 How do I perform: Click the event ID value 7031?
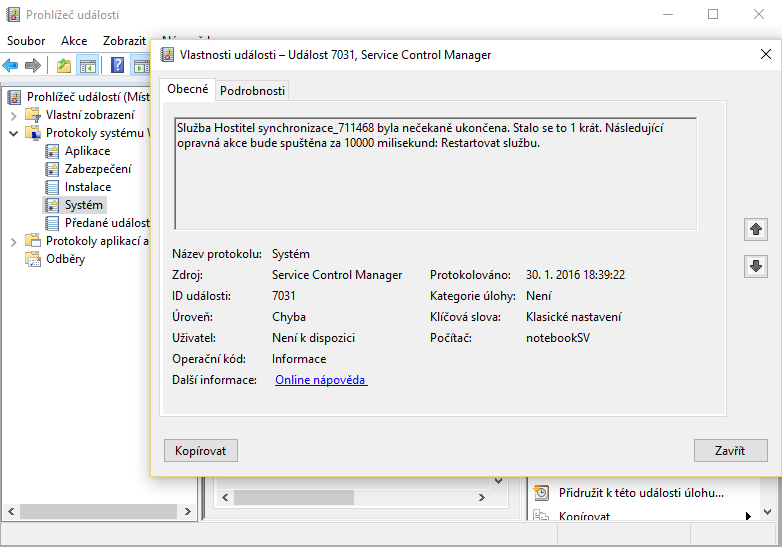(284, 296)
